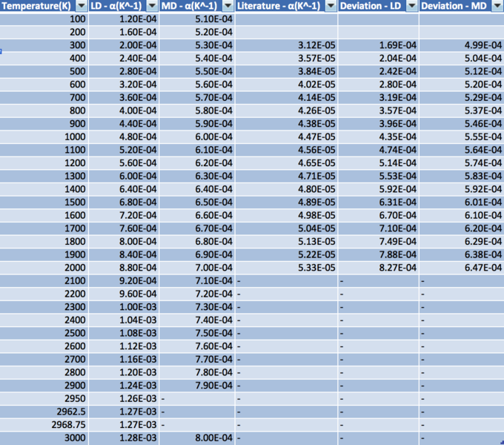Image resolution: width=504 pixels, height=445 pixels.
Task: Select temperature cell 700
Action: (44, 97)
